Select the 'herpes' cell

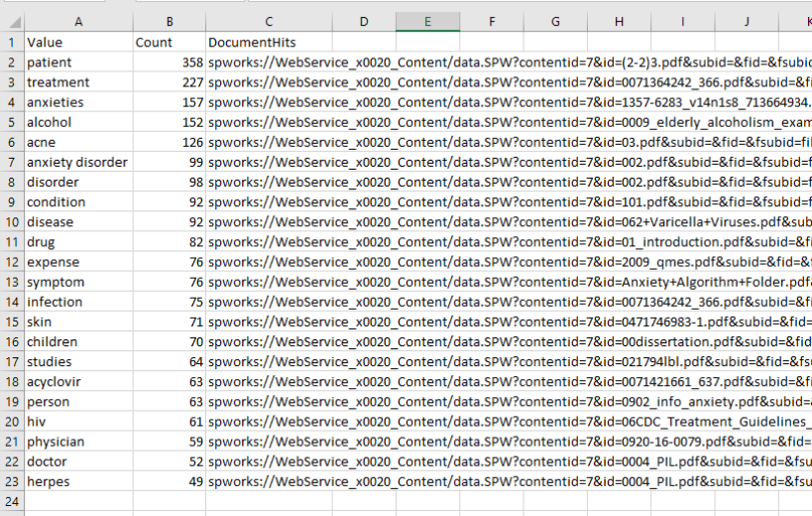pyautogui.click(x=78, y=482)
